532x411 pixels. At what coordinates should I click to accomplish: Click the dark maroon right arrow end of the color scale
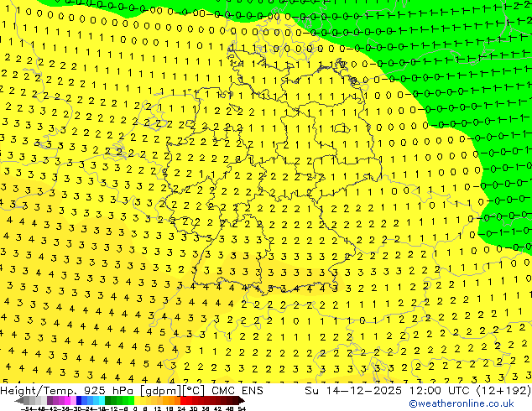242,401
